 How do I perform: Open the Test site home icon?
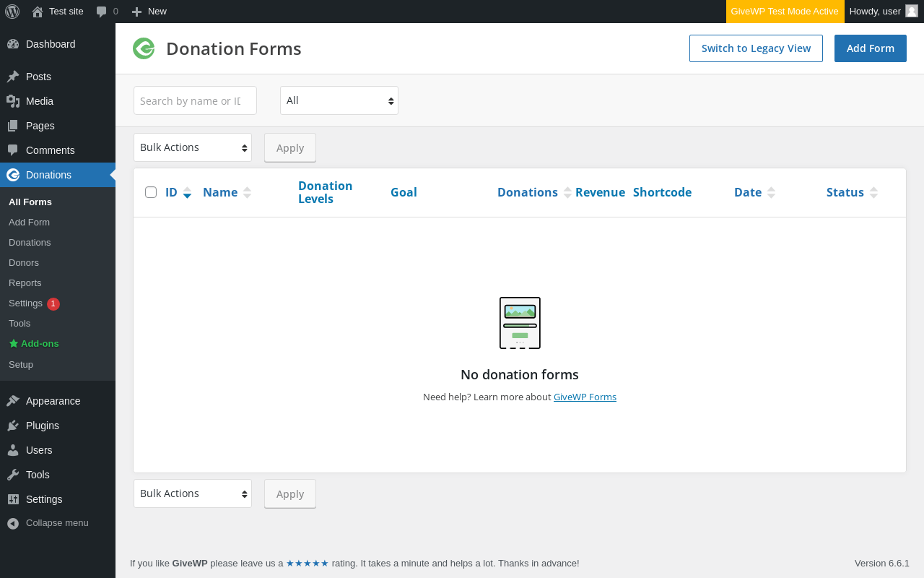38,12
